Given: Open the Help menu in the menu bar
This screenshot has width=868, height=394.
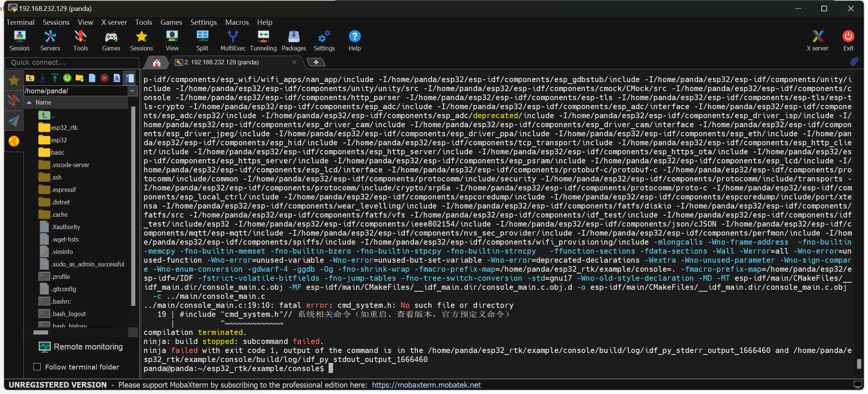Looking at the screenshot, I should tap(265, 22).
